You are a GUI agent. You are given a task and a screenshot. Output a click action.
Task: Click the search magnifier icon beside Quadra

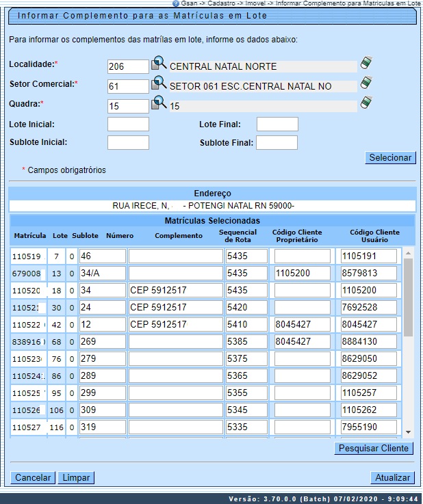(x=159, y=104)
